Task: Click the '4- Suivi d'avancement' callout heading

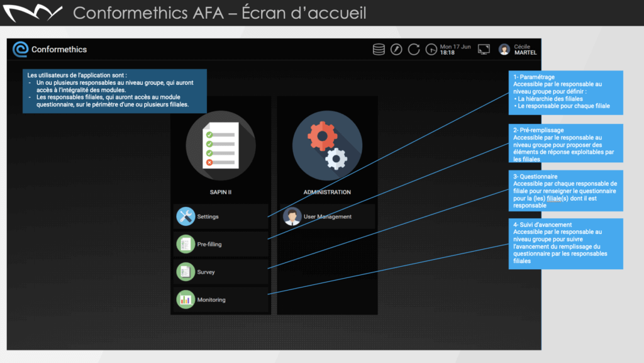Action: 542,225
